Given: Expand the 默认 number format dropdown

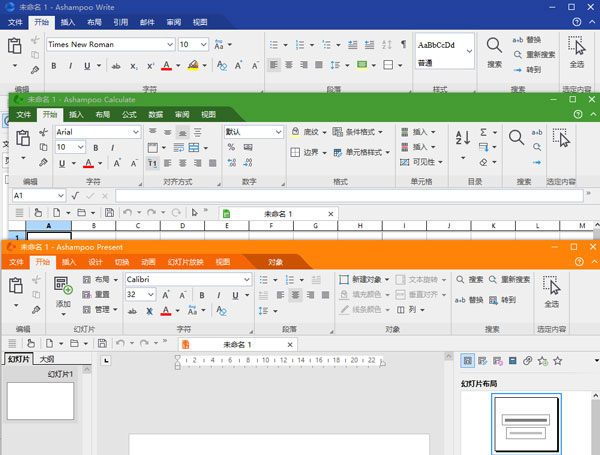Looking at the screenshot, I should coord(277,132).
